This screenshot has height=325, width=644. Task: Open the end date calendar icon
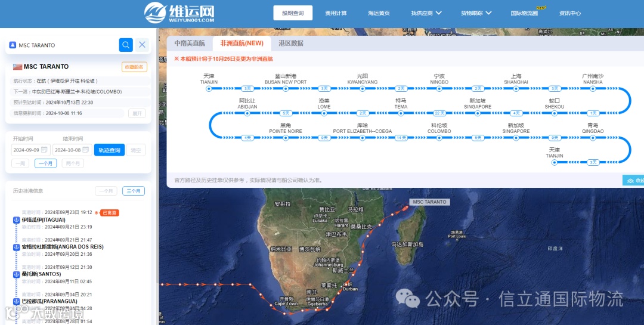click(x=86, y=150)
